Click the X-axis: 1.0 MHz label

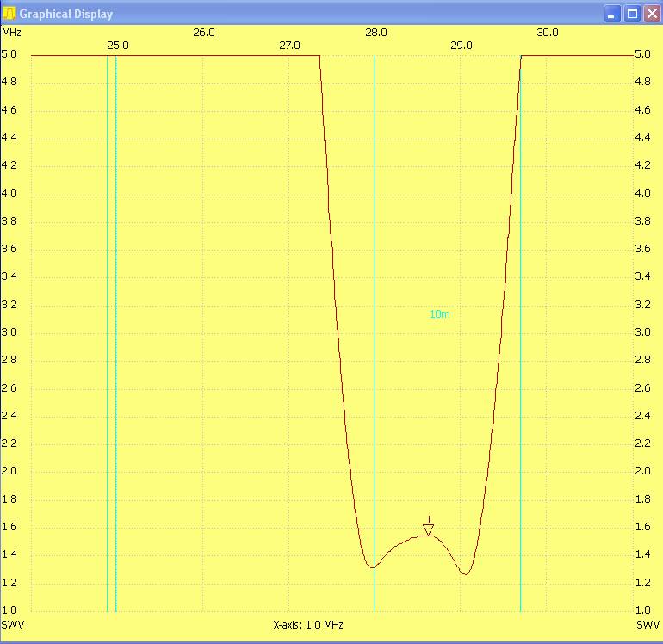[x=308, y=624]
